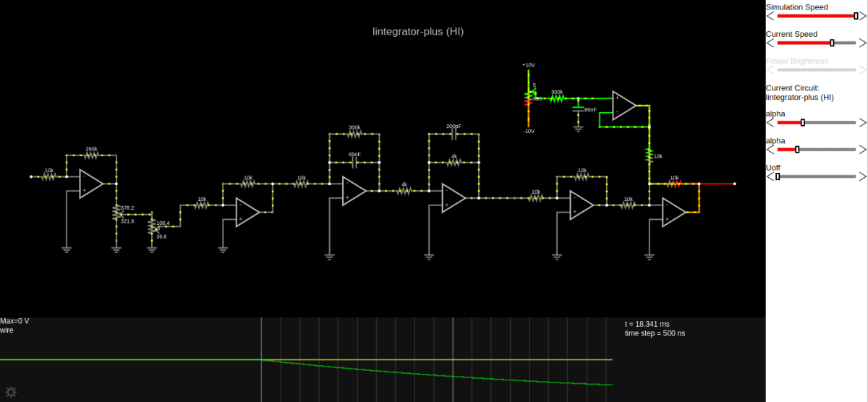Select the 678.2/321.8 potentiometer
This screenshot has height=402, width=868.
click(116, 213)
